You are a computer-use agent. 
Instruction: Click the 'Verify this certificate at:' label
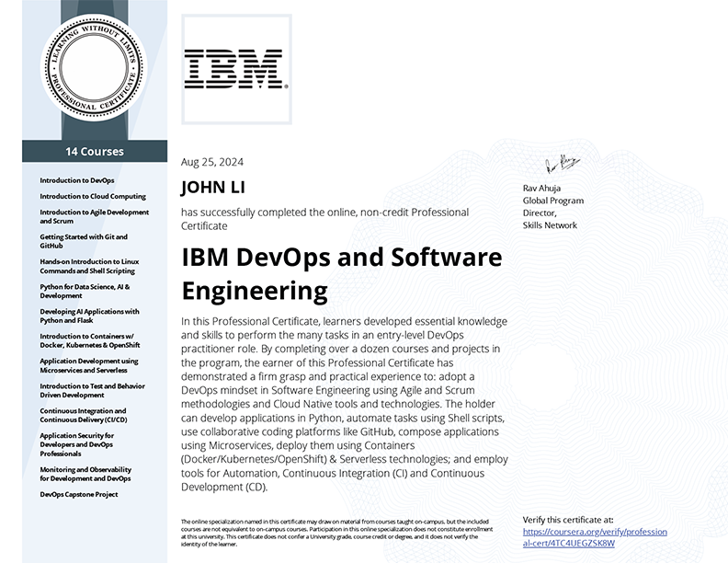click(x=568, y=520)
